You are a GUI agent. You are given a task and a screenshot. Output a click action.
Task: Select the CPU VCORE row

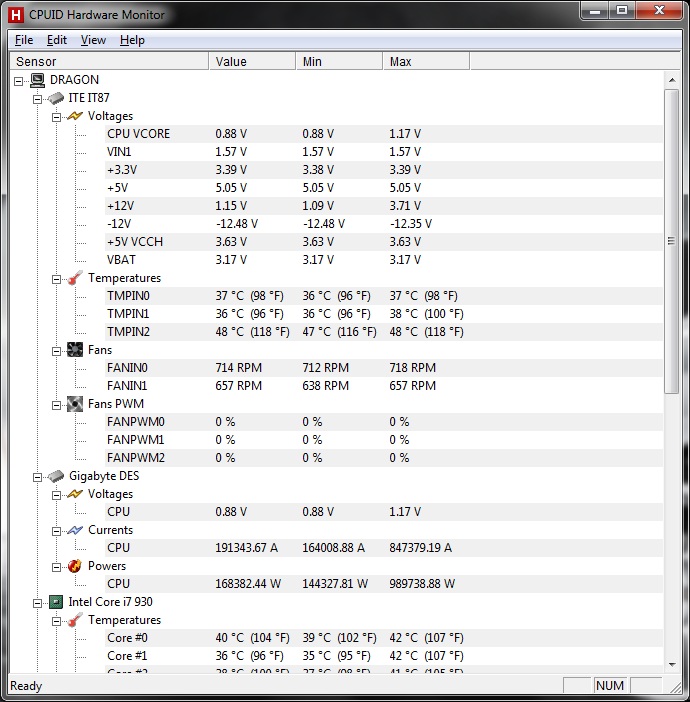point(384,134)
